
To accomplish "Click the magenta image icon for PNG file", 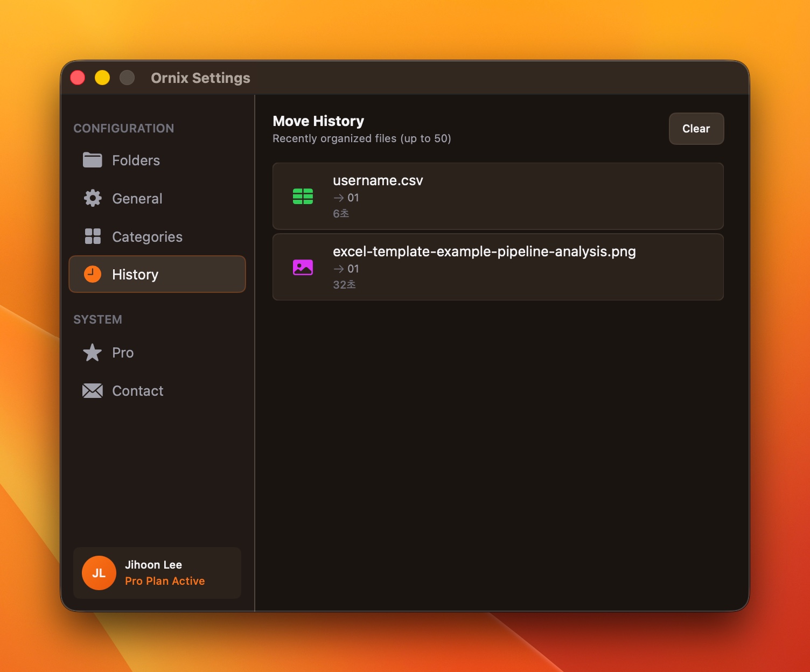I will coord(303,268).
